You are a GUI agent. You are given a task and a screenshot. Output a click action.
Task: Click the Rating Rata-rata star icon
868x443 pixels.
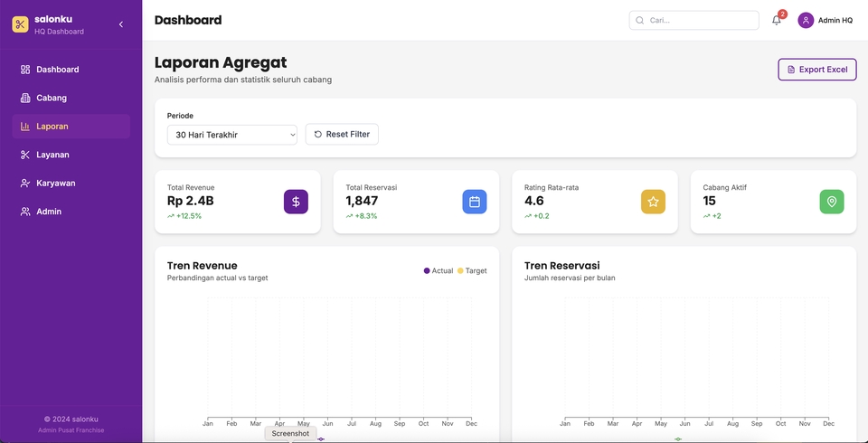(x=653, y=202)
